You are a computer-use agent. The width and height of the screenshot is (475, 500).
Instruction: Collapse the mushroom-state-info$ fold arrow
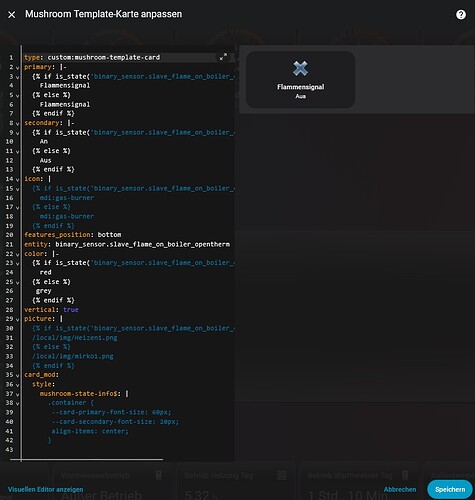coord(18,394)
